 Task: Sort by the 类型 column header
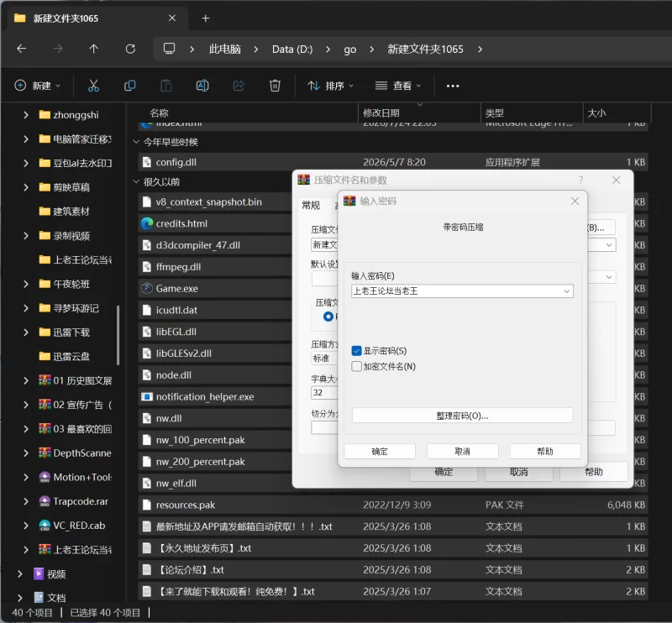(x=494, y=113)
